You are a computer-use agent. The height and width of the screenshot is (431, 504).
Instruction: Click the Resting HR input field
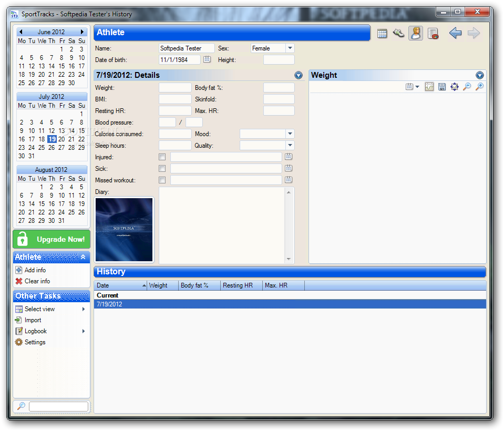[175, 110]
